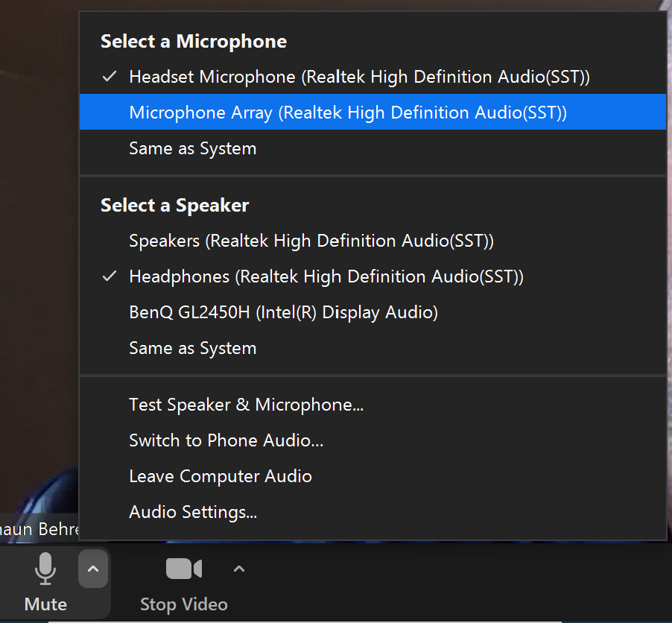672x623 pixels.
Task: Click Switch to Phone Audio
Action: coord(226,440)
